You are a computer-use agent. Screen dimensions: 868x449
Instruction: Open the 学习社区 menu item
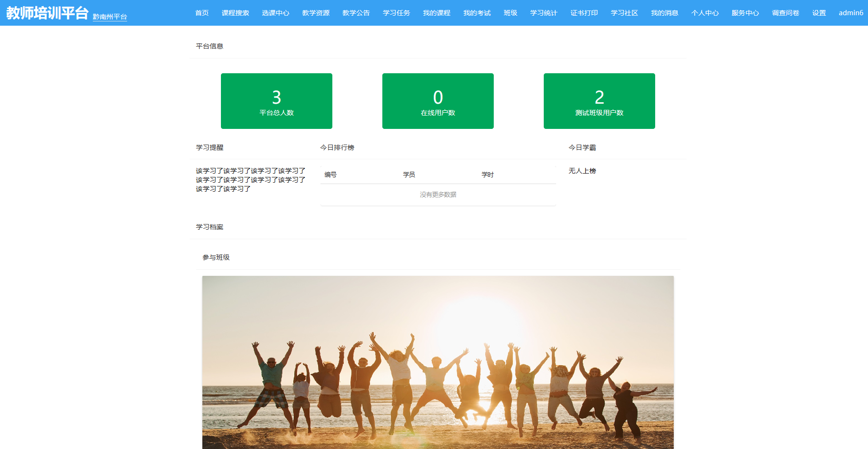624,13
